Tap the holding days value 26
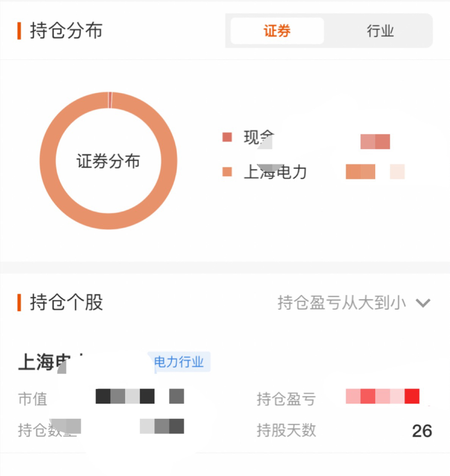The height and width of the screenshot is (476, 450). [422, 431]
